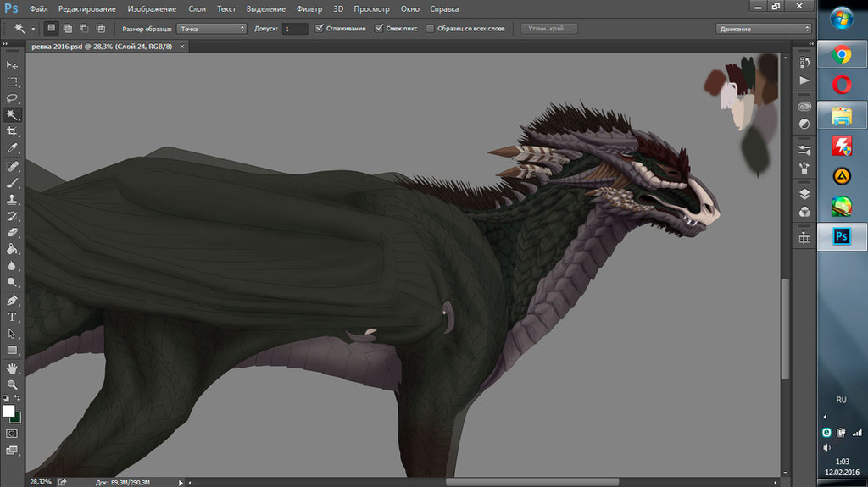Choose Intersect with selection mode
Screen dimensions: 868x487
click(101, 28)
